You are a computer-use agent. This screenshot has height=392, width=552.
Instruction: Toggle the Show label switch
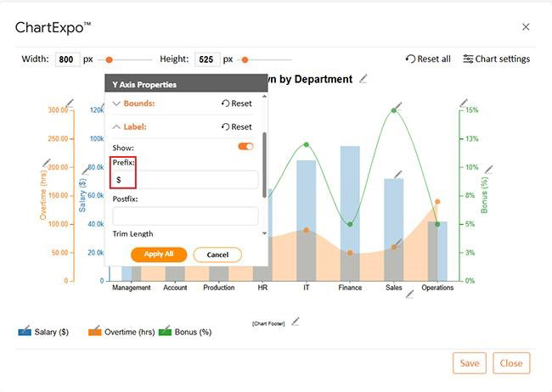(245, 147)
